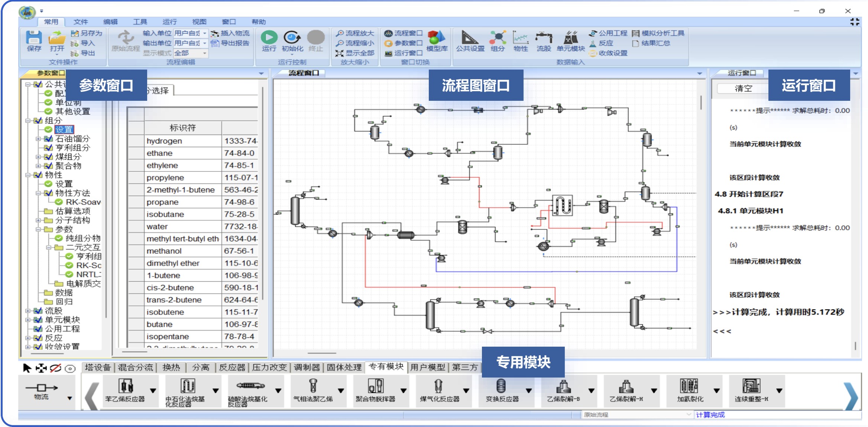
Task: Open the 工具 menu
Action: click(140, 22)
